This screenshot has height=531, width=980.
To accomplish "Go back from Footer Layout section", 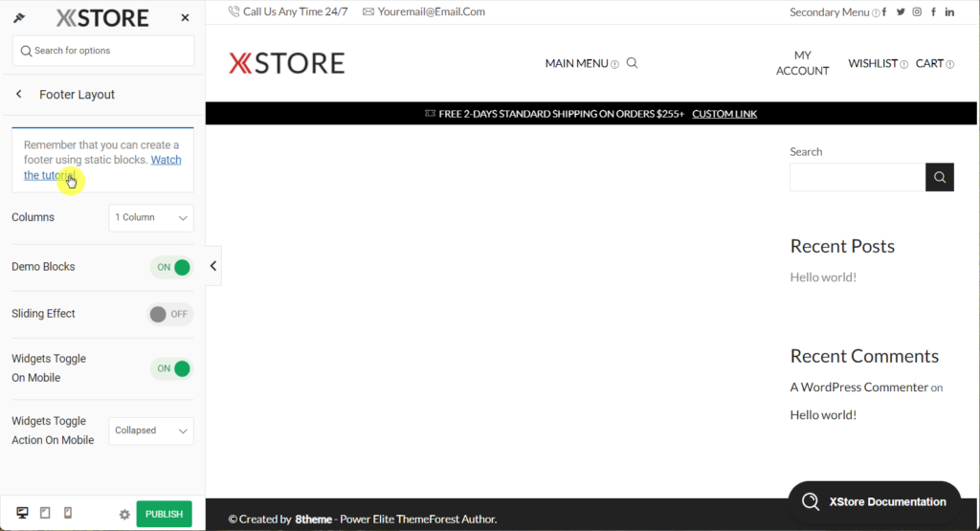I will (x=19, y=95).
